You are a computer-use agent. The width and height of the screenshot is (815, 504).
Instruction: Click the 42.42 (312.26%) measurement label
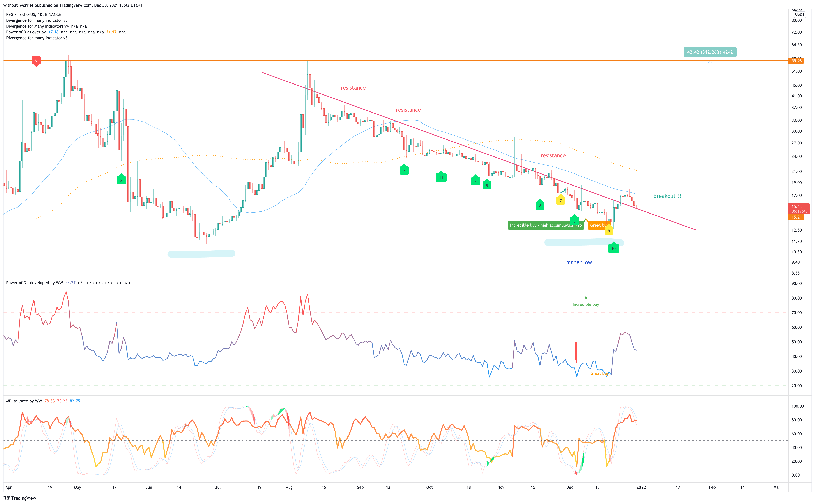tap(710, 52)
